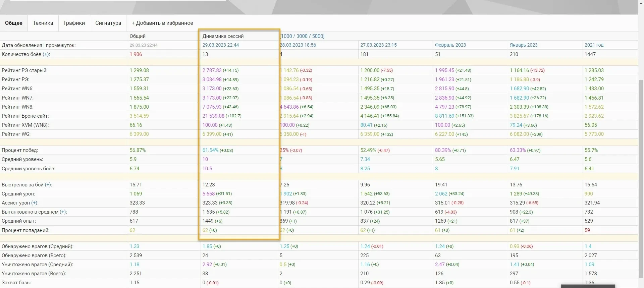The width and height of the screenshot is (644, 288).
Task: Expand the (+) next to Выстрелов за бой
Action: pyautogui.click(x=48, y=185)
